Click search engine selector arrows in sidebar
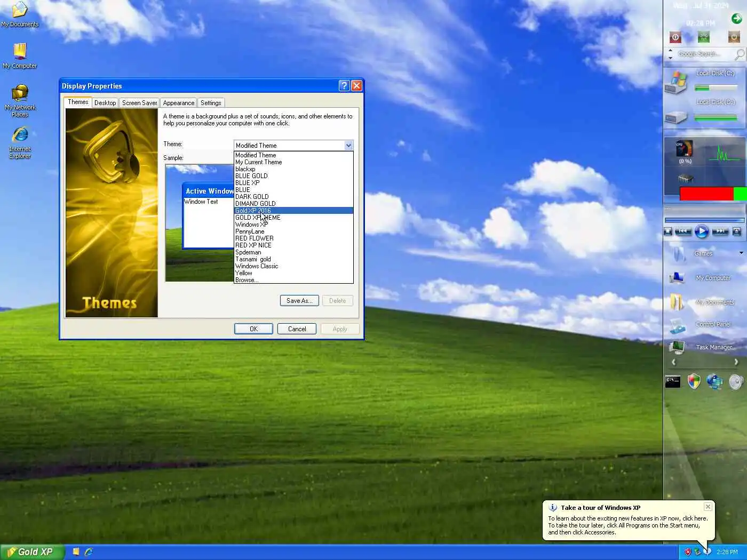Image resolution: width=747 pixels, height=560 pixels. pos(671,54)
